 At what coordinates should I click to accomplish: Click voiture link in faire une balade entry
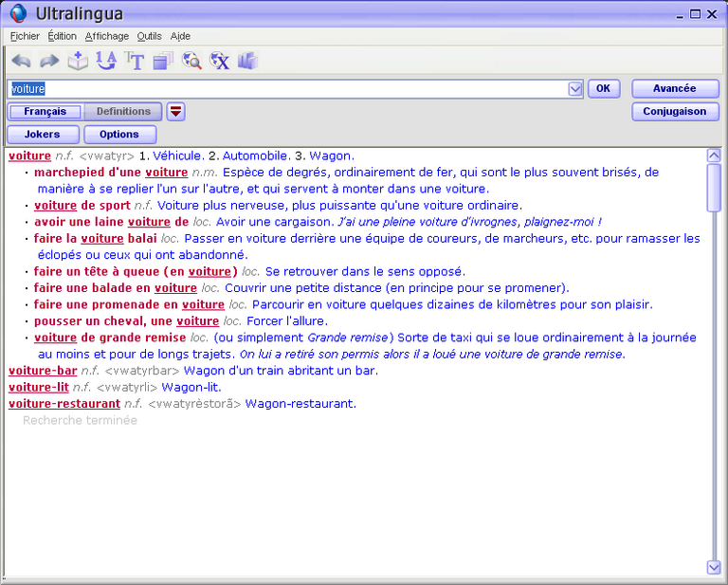click(x=175, y=288)
